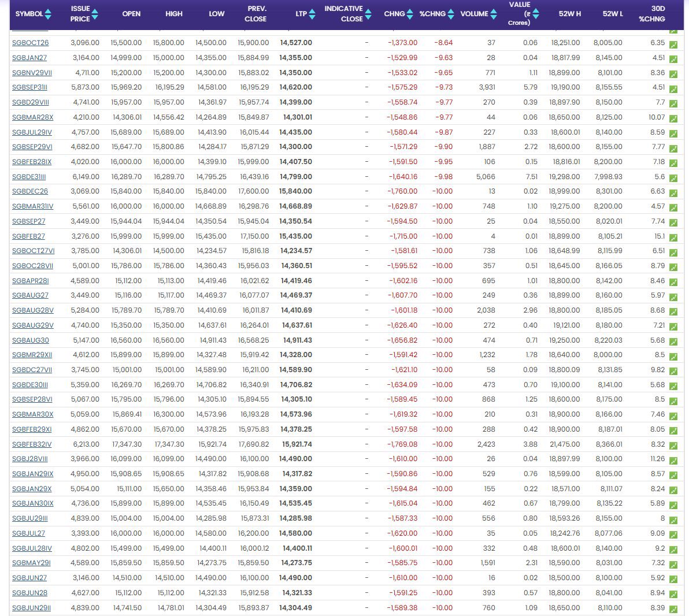Click the LOW column header
This screenshot has width=689, height=616.
pos(217,14)
